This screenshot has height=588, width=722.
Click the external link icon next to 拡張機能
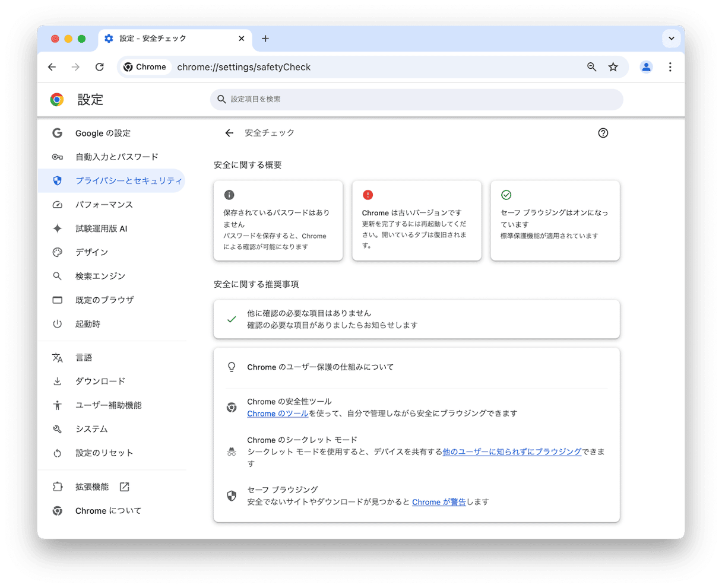pyautogui.click(x=124, y=487)
